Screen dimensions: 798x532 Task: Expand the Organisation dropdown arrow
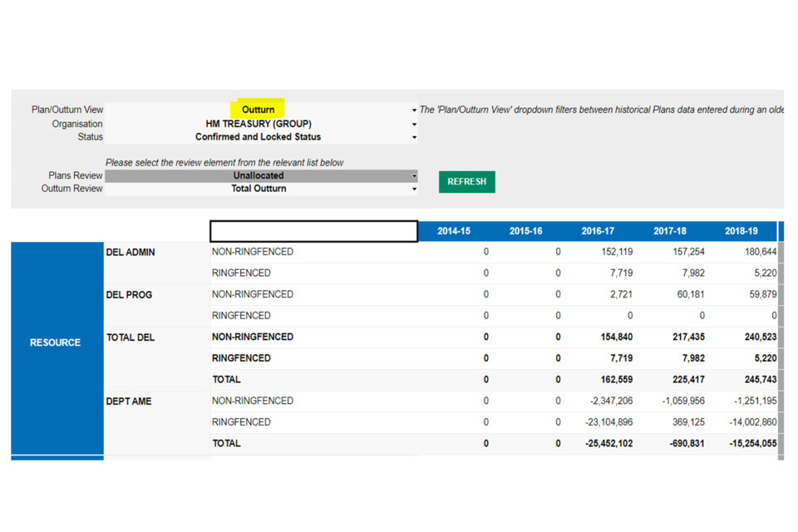414,124
